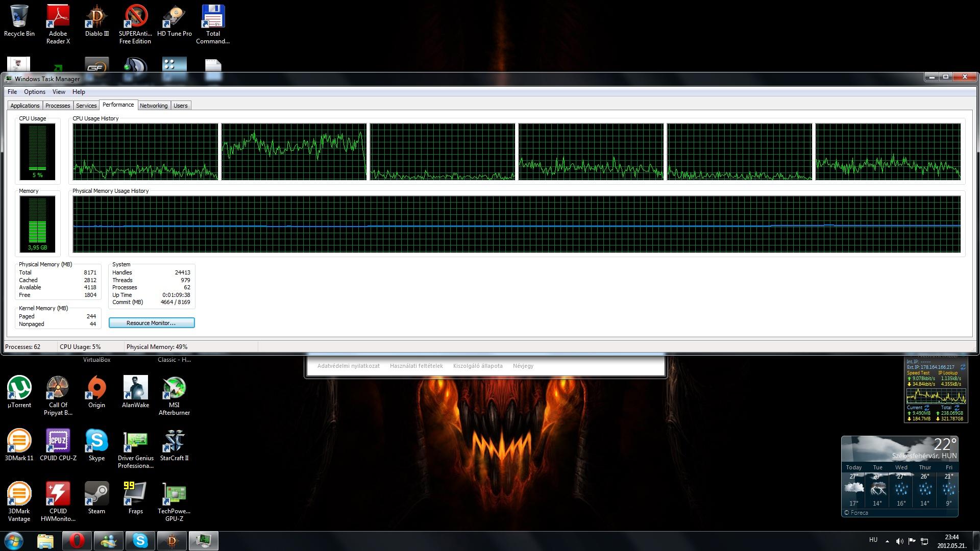This screenshot has width=980, height=551.
Task: Open 3DMark Vantage desktop icon
Action: (x=19, y=502)
